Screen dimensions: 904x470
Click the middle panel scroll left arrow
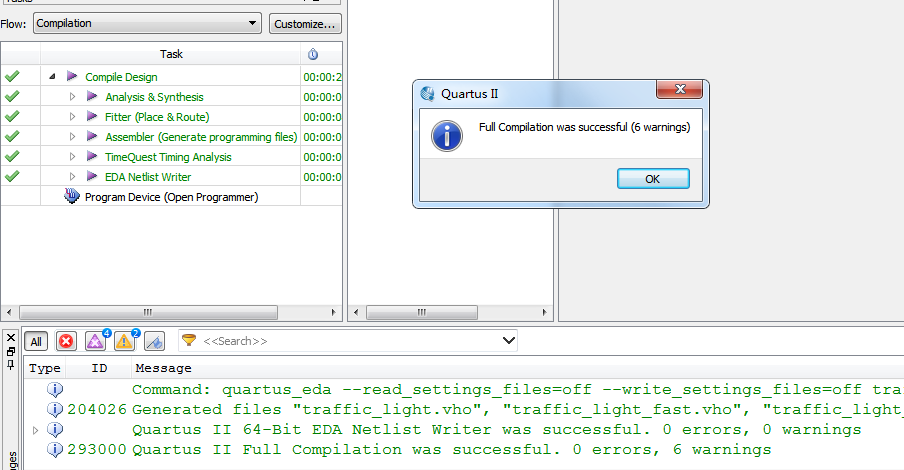356,312
